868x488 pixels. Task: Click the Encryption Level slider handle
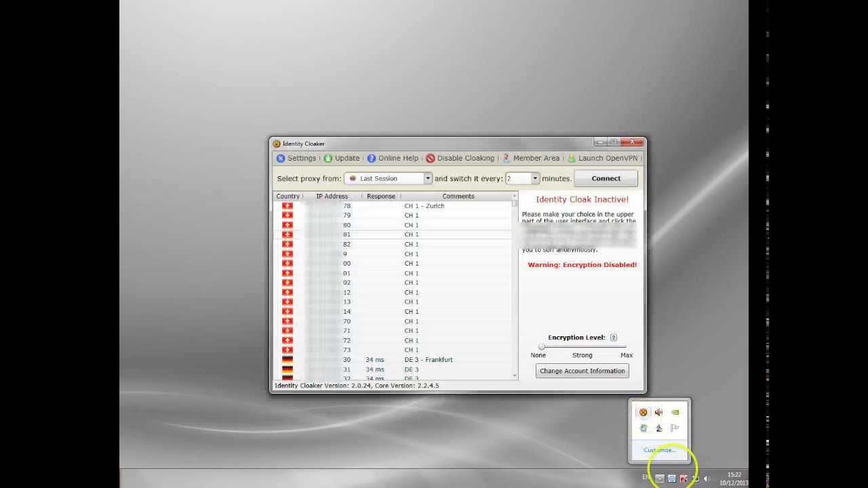pyautogui.click(x=541, y=346)
